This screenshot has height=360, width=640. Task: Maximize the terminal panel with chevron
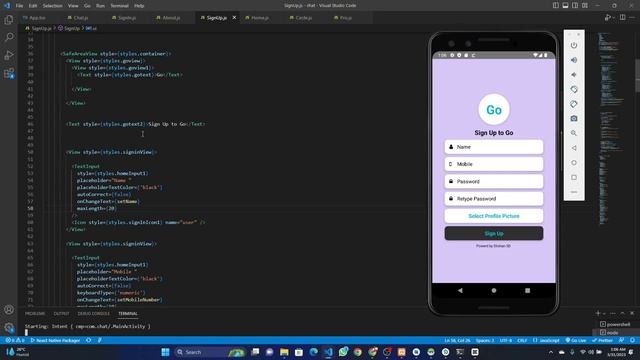point(622,313)
